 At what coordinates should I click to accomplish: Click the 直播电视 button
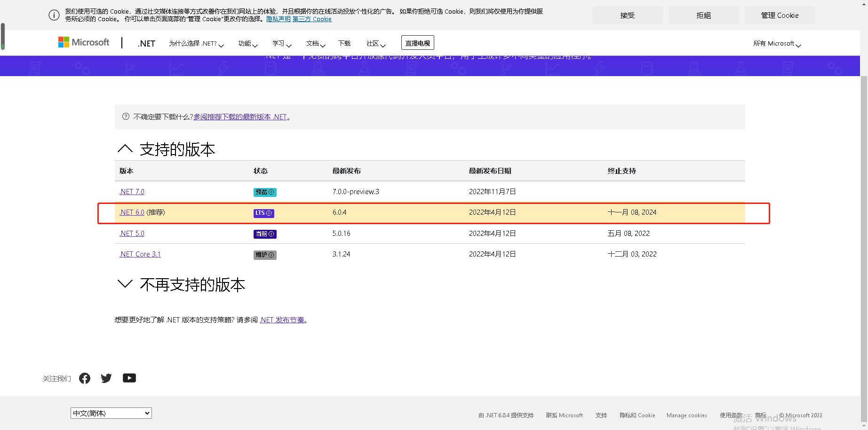click(417, 42)
